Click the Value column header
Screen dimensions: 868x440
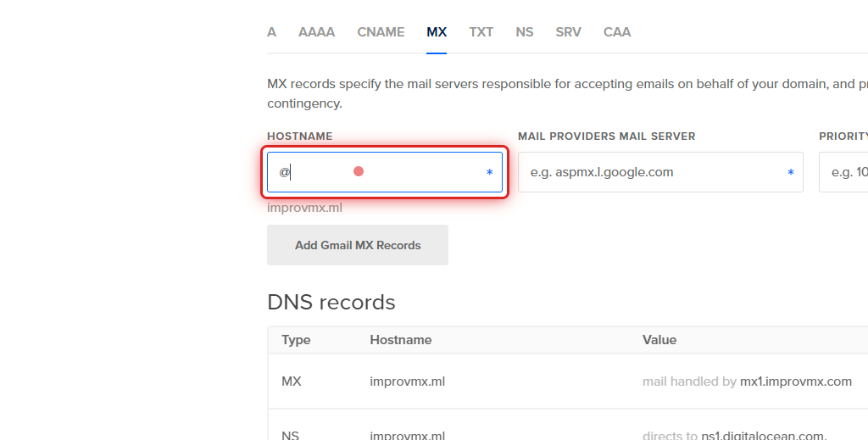tap(659, 340)
